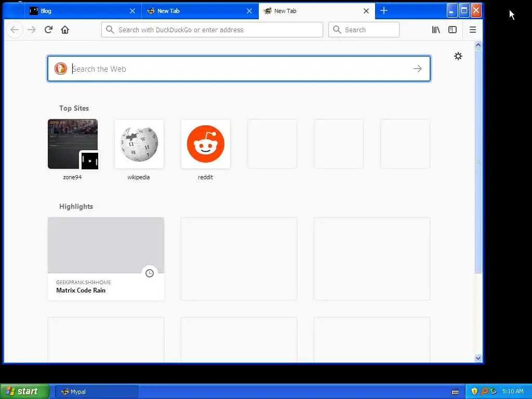
Task: Open the hamburger application menu
Action: [x=473, y=30]
